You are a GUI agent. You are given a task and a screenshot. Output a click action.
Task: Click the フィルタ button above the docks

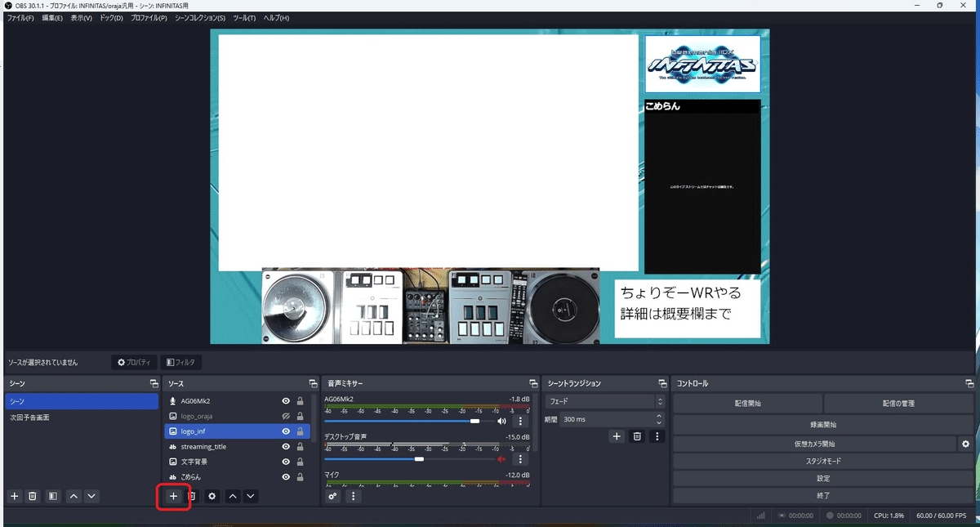[x=180, y=362]
